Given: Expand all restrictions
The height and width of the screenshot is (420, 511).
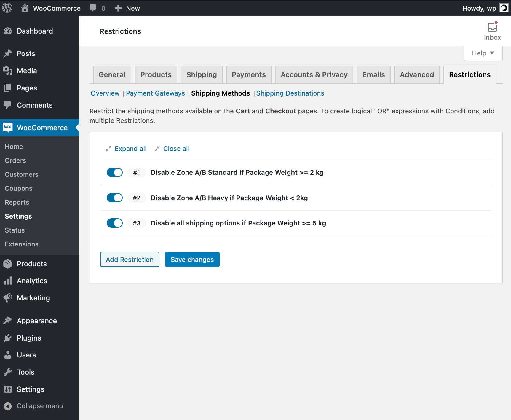Looking at the screenshot, I should (x=130, y=149).
